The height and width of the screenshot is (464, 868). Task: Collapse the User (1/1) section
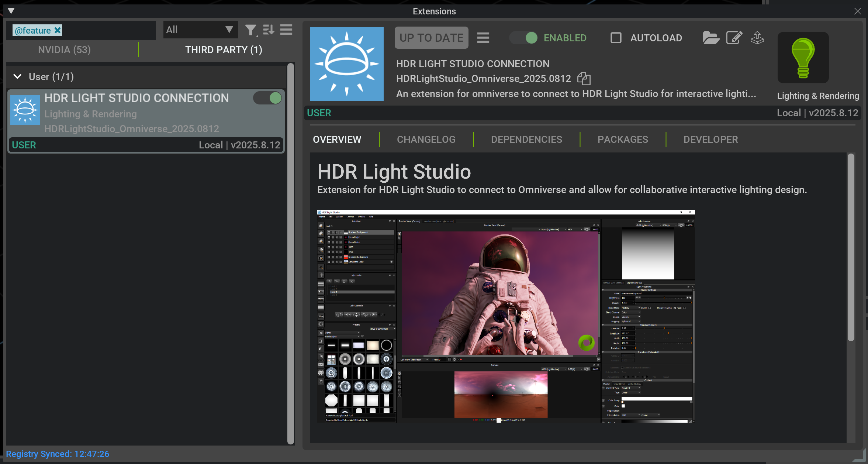point(17,77)
